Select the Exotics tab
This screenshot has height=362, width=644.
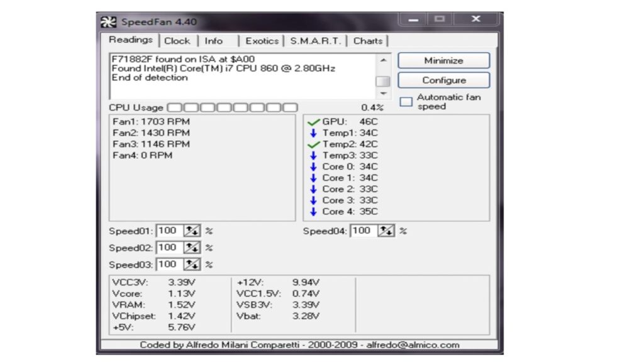click(x=262, y=40)
